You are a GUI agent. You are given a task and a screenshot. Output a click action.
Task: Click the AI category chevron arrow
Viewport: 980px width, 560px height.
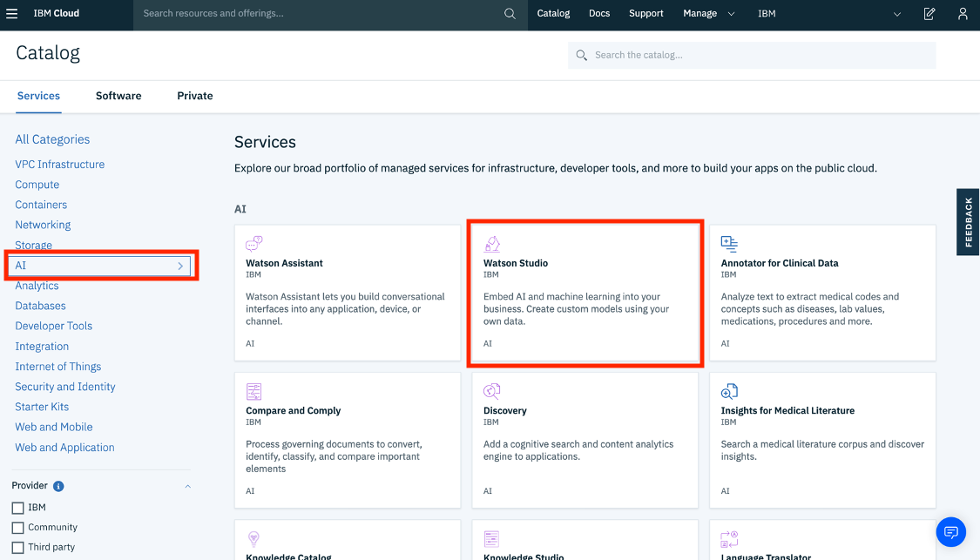pos(180,266)
